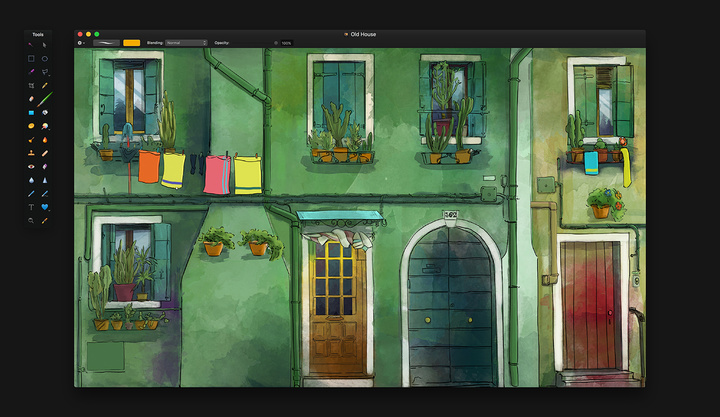Viewport: 720px width, 417px height.
Task: Choose the Burn flame tool
Action: pos(45,140)
